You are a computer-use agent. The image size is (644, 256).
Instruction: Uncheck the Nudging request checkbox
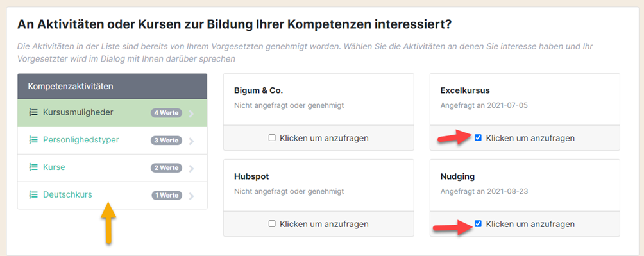pyautogui.click(x=478, y=224)
